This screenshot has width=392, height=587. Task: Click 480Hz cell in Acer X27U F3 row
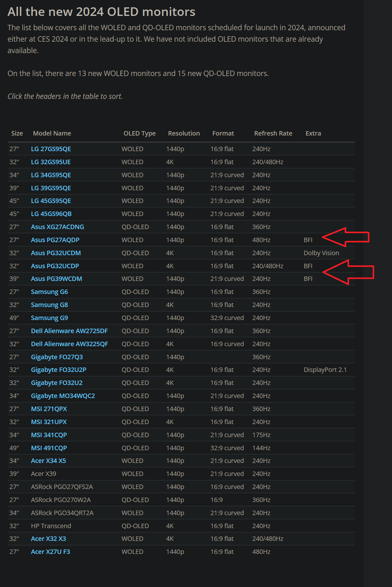(x=261, y=552)
